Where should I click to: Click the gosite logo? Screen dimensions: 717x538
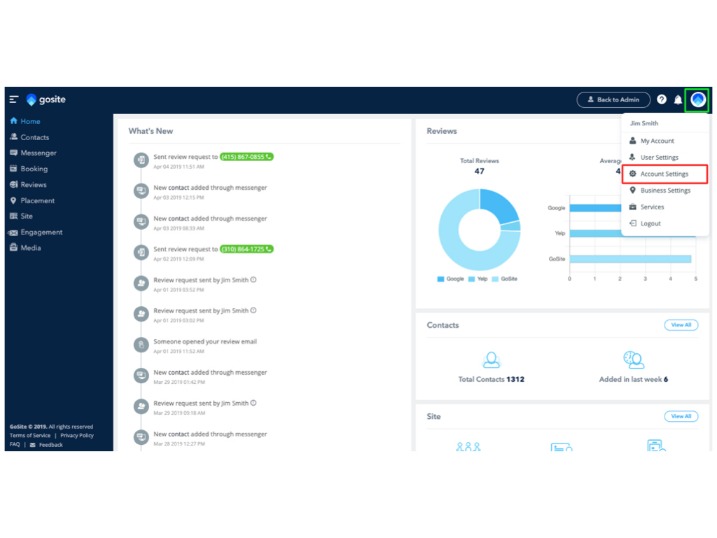tap(46, 100)
